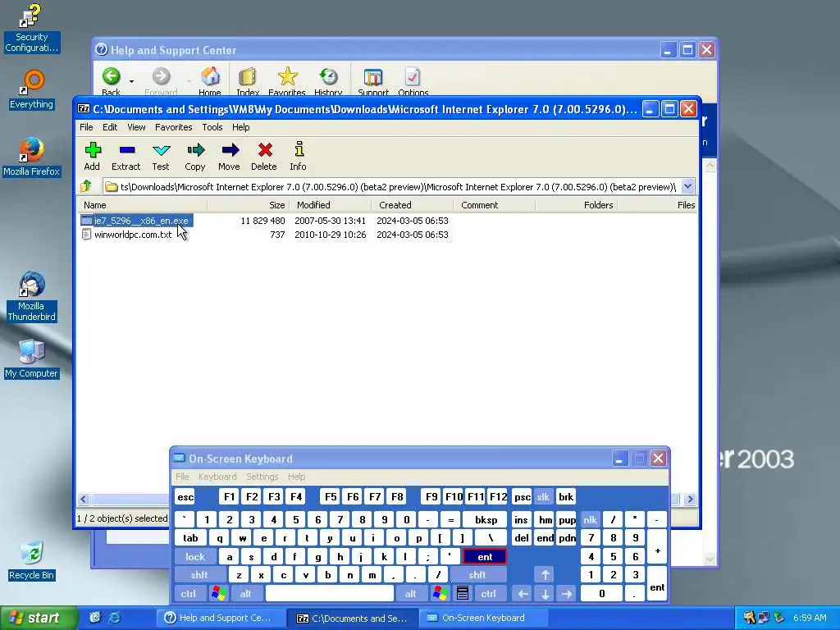Click the Copy toolbar icon

click(x=195, y=156)
